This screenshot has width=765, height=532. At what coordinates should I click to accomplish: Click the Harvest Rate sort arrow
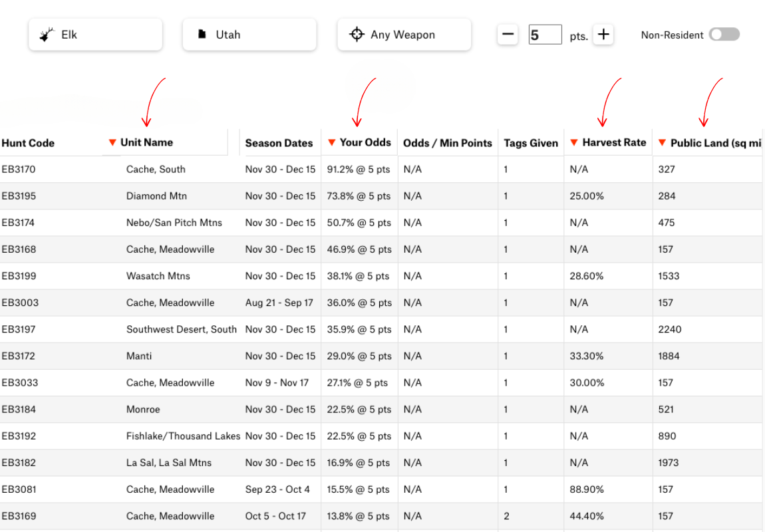pos(573,142)
